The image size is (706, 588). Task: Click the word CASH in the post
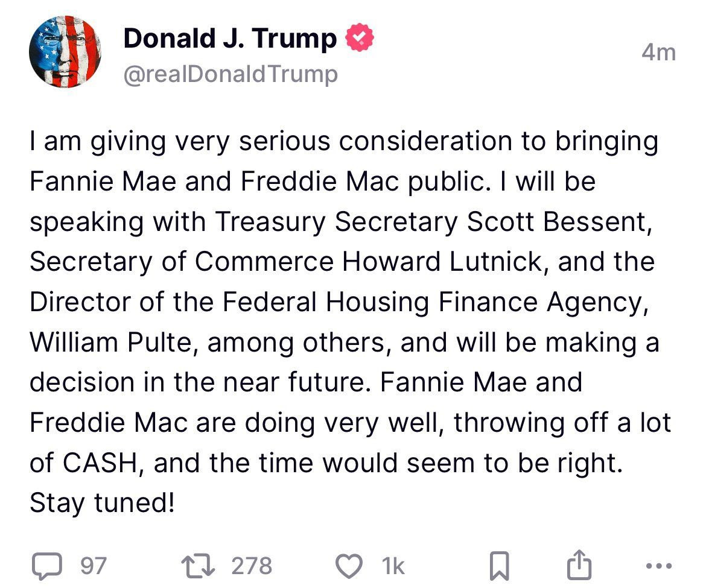pos(100,463)
